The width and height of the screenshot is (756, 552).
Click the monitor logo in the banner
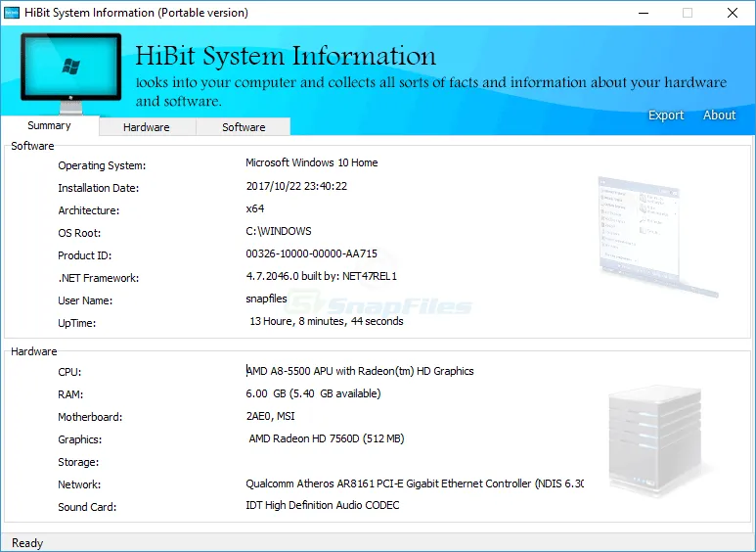point(70,73)
